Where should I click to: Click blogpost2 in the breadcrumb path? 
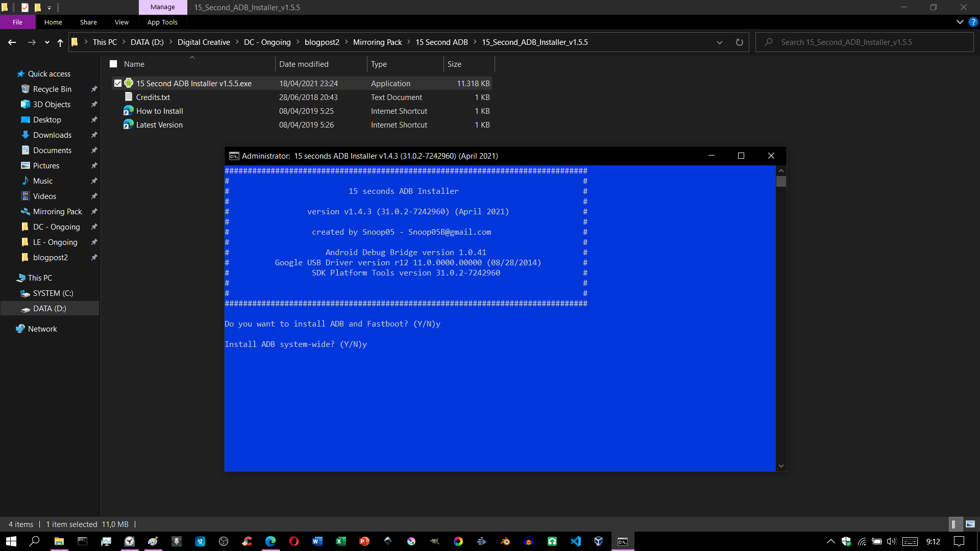click(x=322, y=42)
